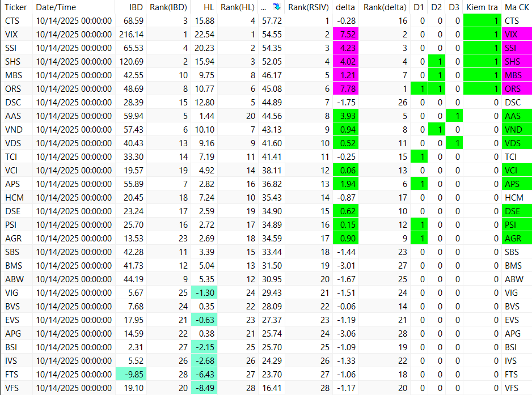Click the Rank(IBD) column header
This screenshot has width=532, height=395.
coord(168,7)
